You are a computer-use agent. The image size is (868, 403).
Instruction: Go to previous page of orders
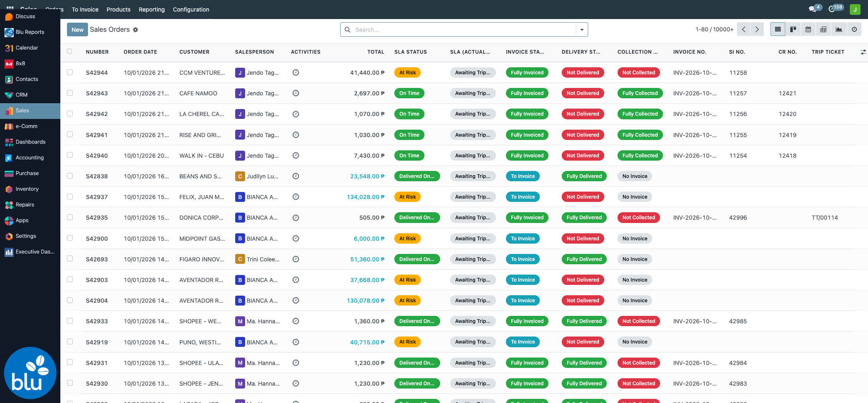click(x=744, y=29)
